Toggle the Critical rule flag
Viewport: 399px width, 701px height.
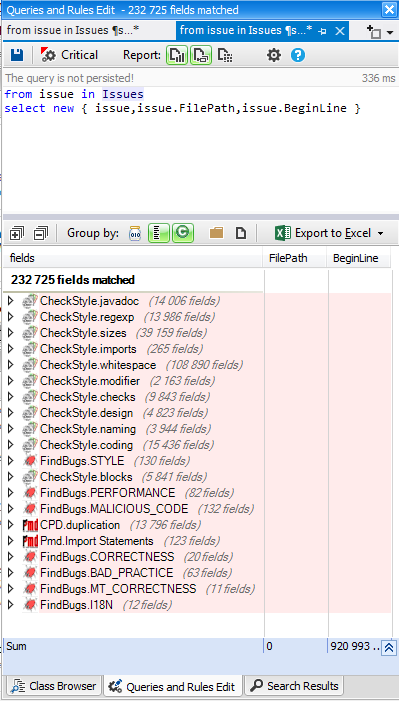click(x=69, y=55)
